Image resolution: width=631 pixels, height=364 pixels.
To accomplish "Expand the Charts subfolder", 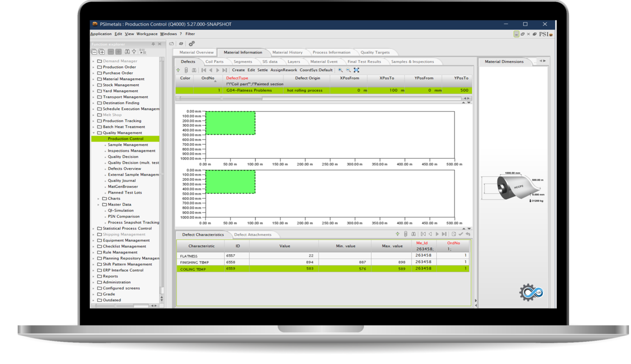I will tap(98, 199).
